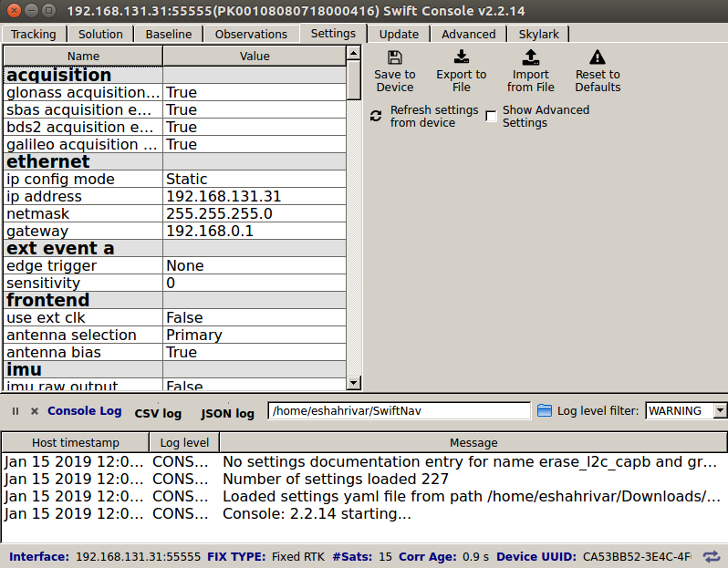Click the Reset to Defaults warning icon
This screenshot has width=728, height=568.
tap(597, 57)
